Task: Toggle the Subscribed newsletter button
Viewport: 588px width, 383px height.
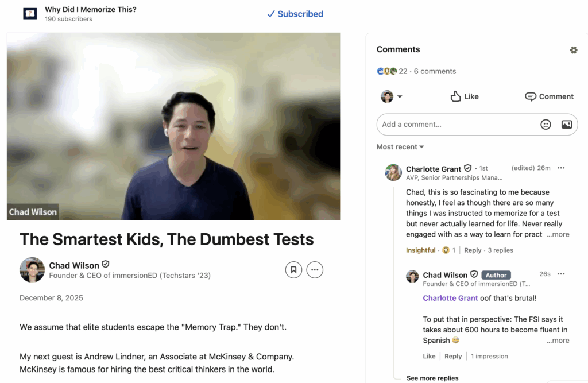Action: coord(295,14)
